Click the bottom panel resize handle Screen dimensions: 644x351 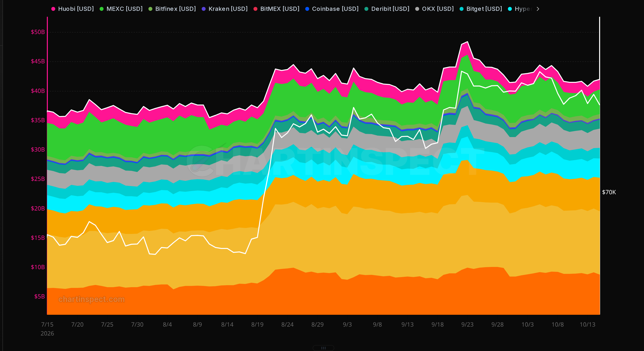coord(323,348)
